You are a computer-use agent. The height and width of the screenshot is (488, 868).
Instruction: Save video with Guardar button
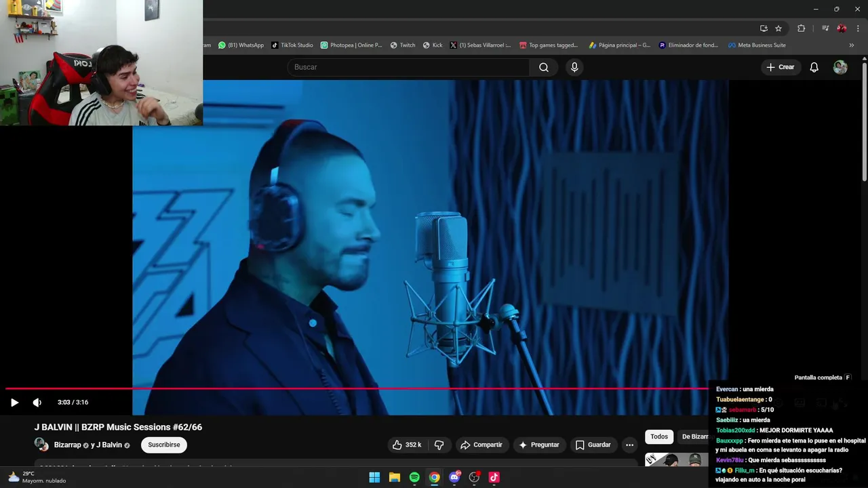(x=593, y=445)
